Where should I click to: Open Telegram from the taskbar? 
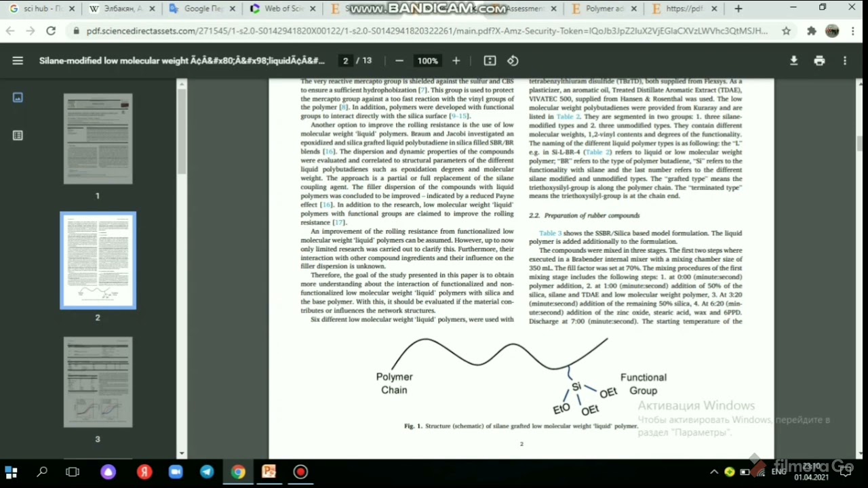(x=207, y=472)
